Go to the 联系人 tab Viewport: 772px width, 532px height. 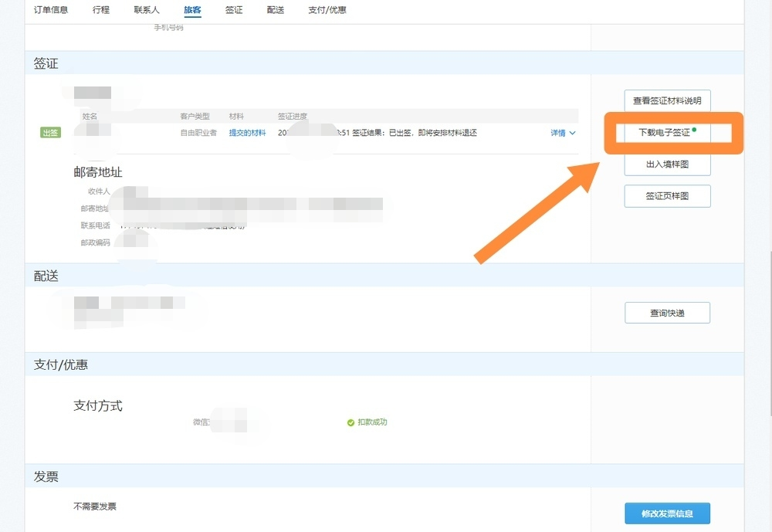(x=147, y=10)
